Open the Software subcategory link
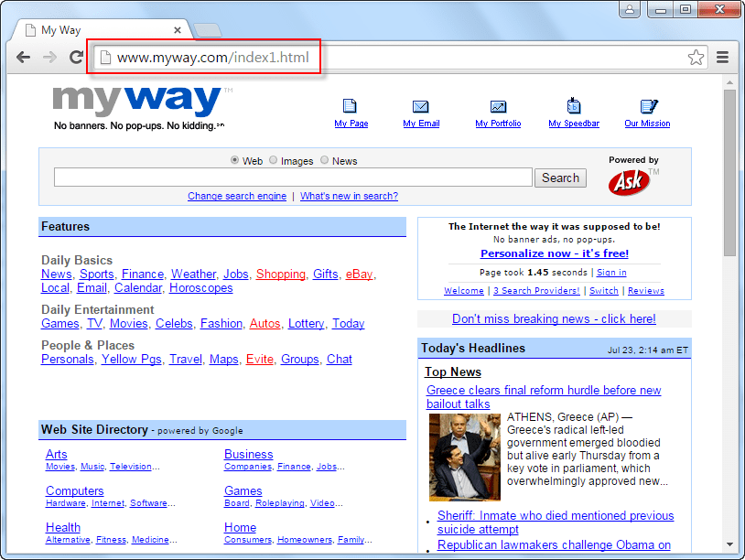 148,503
